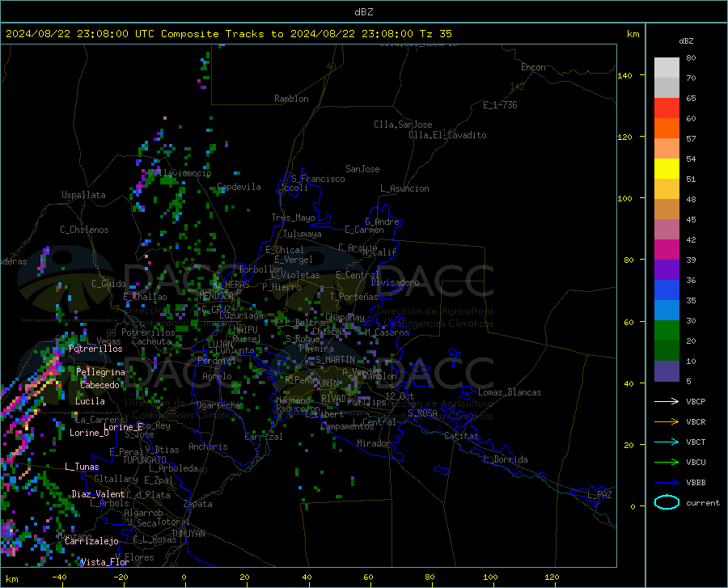Screen dimensions: 728x588
Task: Click the L_Dormida map label
Action: [505, 459]
